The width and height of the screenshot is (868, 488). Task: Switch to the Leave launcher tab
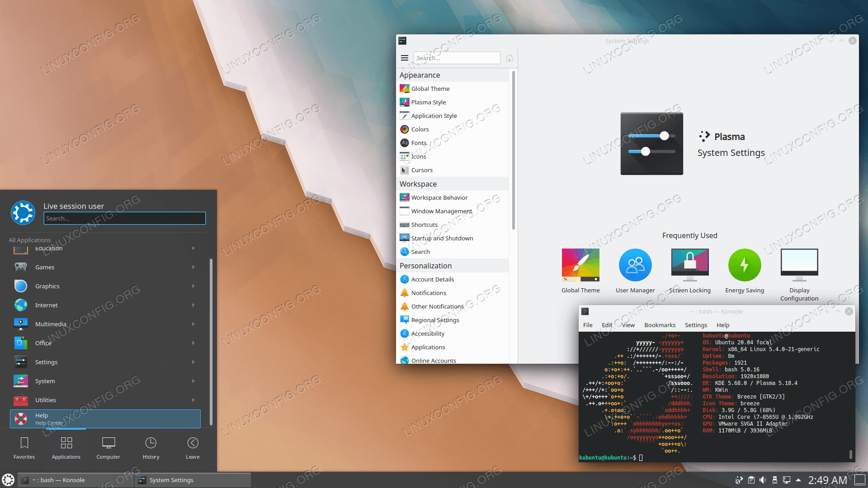(193, 448)
